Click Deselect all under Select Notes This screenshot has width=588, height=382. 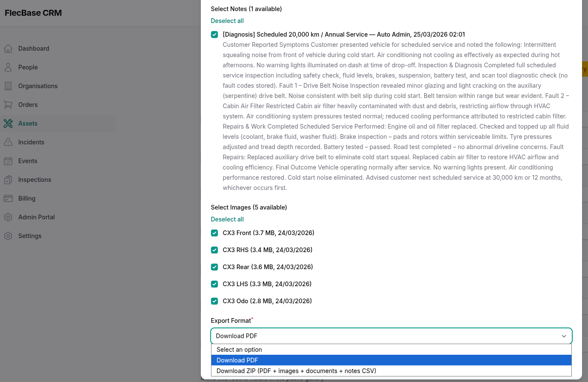[x=227, y=20]
